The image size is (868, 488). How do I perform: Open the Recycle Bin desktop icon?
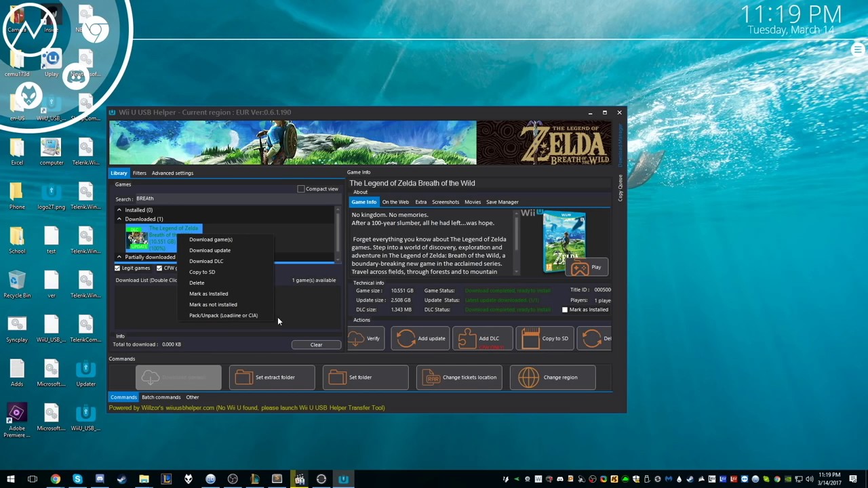point(17,285)
